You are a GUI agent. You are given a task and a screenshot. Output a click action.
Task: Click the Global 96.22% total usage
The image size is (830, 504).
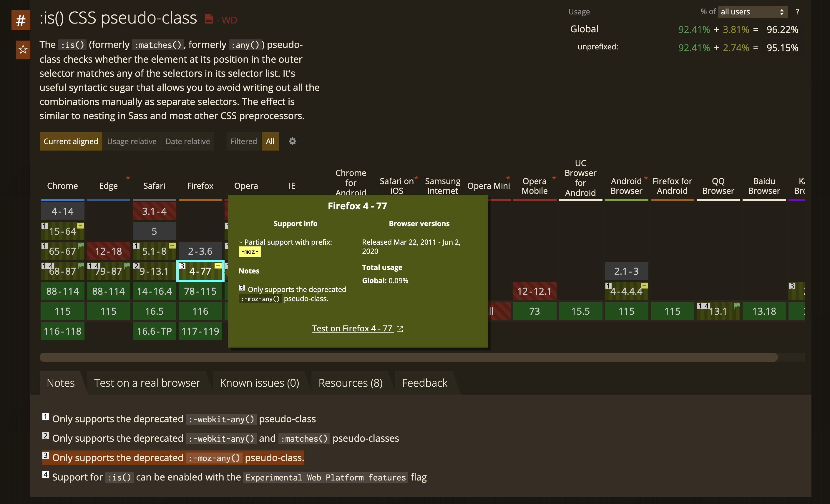pyautogui.click(x=782, y=30)
